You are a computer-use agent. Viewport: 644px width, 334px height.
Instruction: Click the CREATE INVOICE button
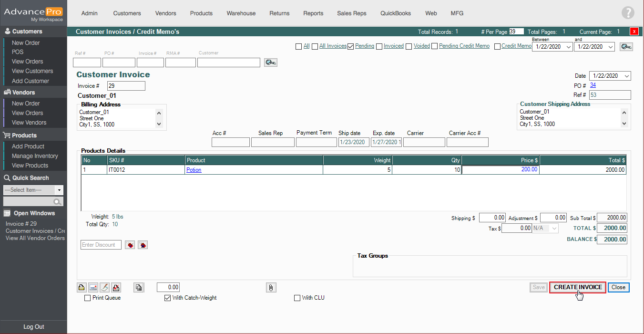click(x=577, y=287)
